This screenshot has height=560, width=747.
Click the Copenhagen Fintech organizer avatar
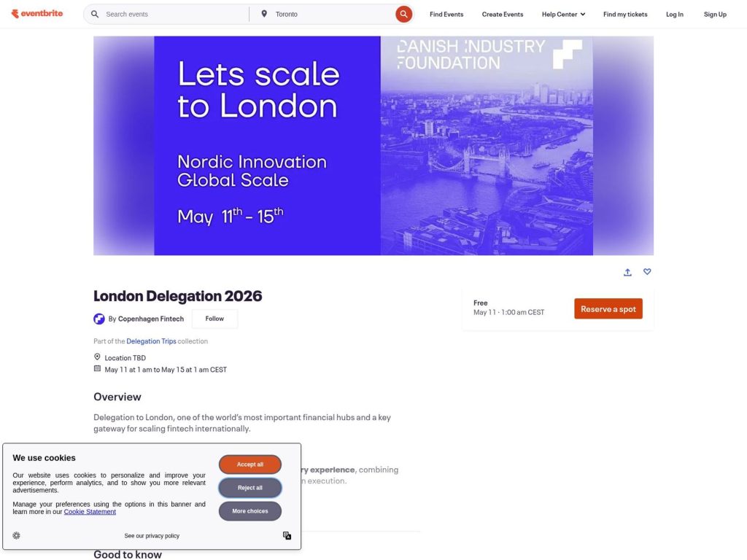pyautogui.click(x=99, y=319)
